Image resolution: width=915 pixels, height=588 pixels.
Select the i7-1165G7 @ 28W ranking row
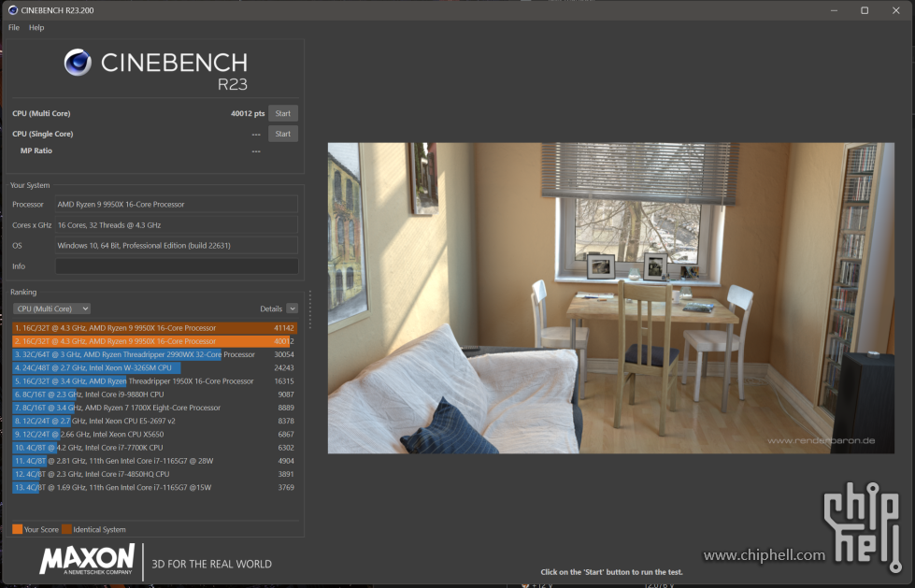154,461
